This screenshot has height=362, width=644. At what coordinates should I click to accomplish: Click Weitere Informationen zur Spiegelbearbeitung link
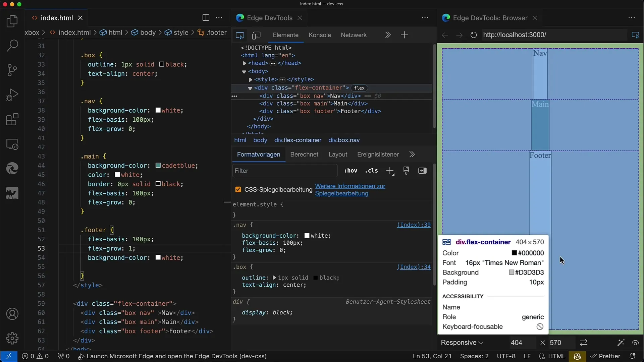pyautogui.click(x=350, y=189)
